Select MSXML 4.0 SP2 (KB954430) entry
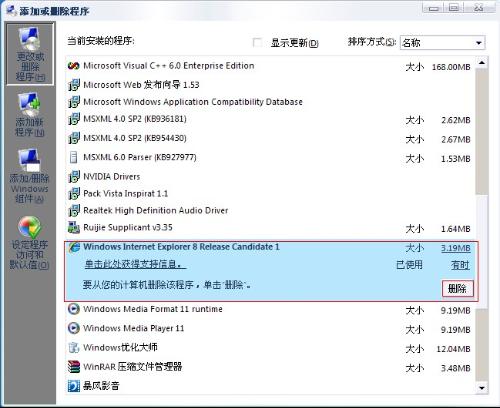 pyautogui.click(x=135, y=138)
